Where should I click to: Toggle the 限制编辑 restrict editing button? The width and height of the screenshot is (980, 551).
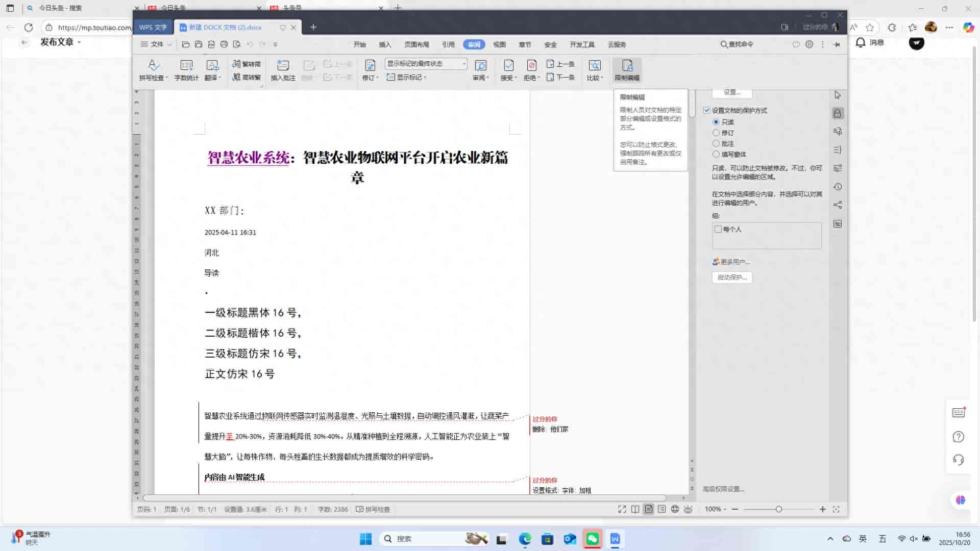627,70
